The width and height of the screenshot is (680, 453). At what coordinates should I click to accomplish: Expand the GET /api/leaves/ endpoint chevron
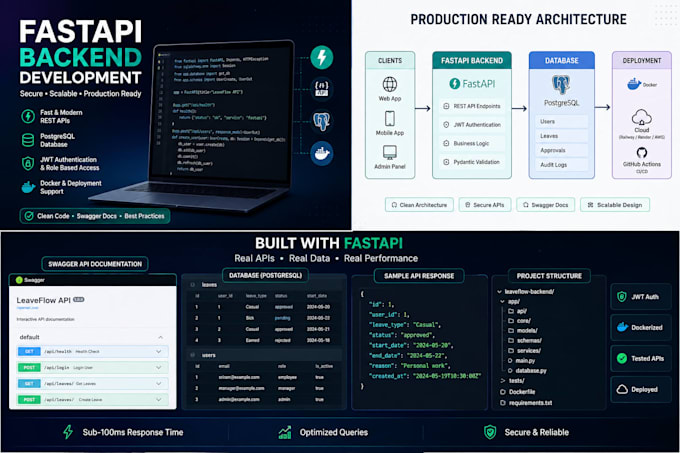point(159,384)
